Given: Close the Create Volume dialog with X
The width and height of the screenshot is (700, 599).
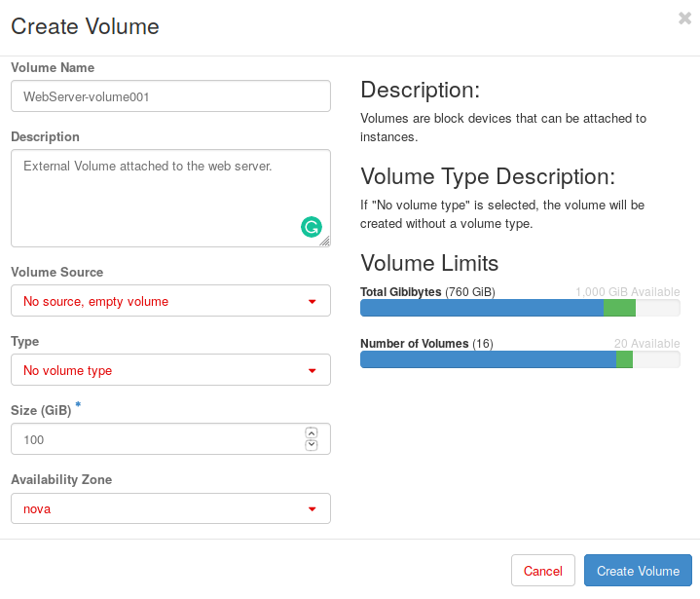Looking at the screenshot, I should coord(685,18).
